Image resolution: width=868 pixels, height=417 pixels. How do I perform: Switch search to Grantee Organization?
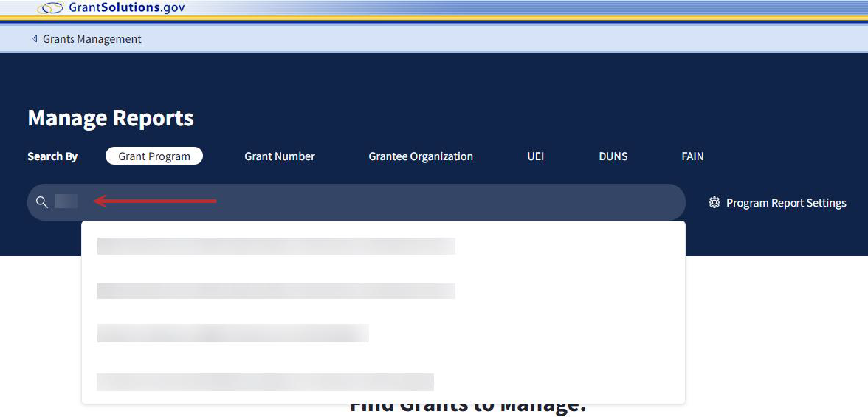(x=421, y=156)
